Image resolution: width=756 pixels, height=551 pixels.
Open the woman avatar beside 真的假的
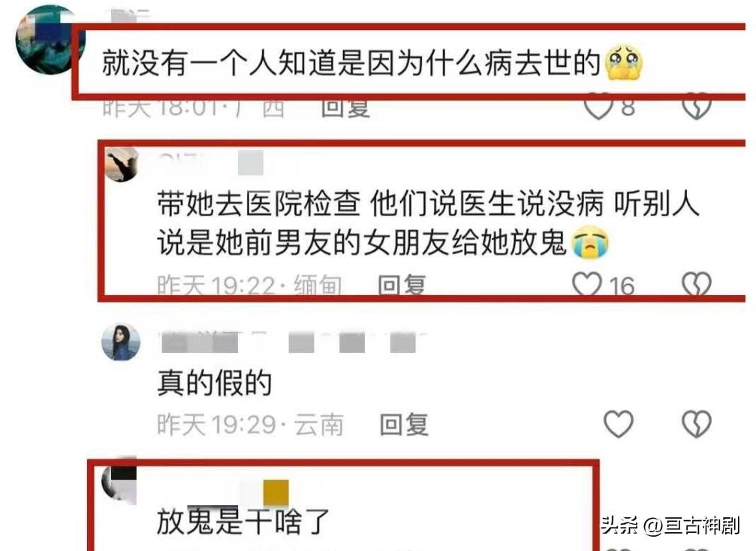(x=121, y=343)
